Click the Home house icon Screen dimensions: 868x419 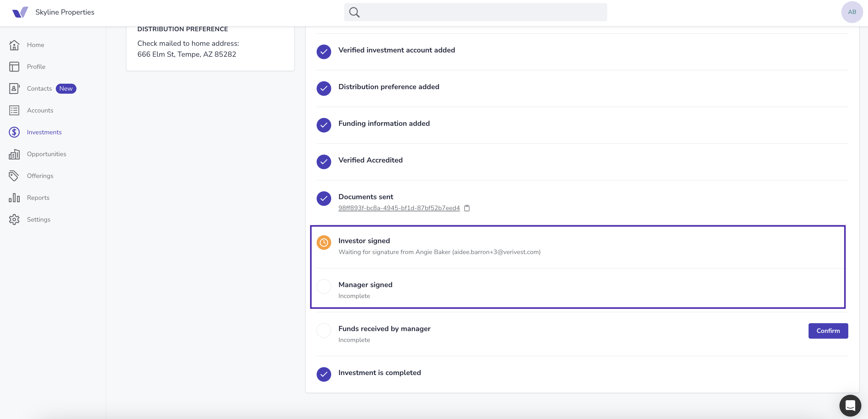coord(14,45)
